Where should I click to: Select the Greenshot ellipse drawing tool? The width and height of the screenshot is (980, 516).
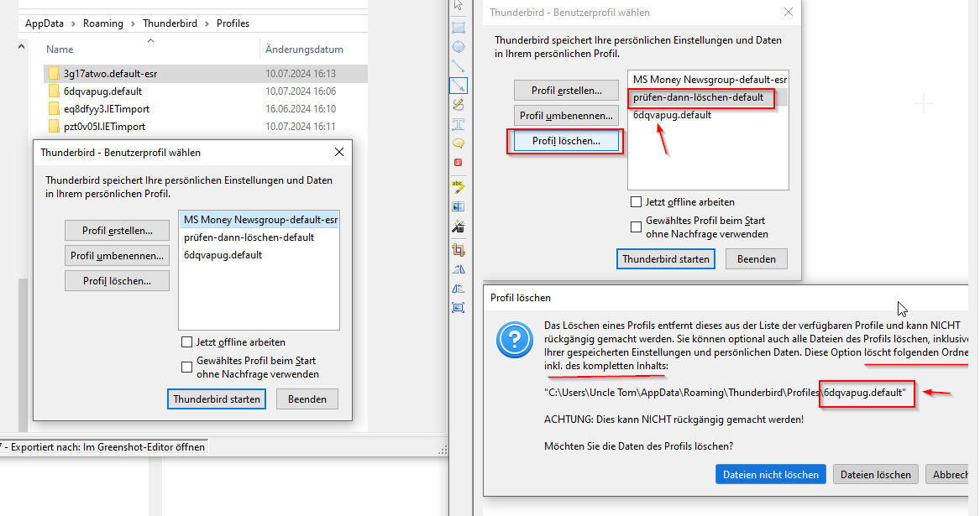(459, 47)
